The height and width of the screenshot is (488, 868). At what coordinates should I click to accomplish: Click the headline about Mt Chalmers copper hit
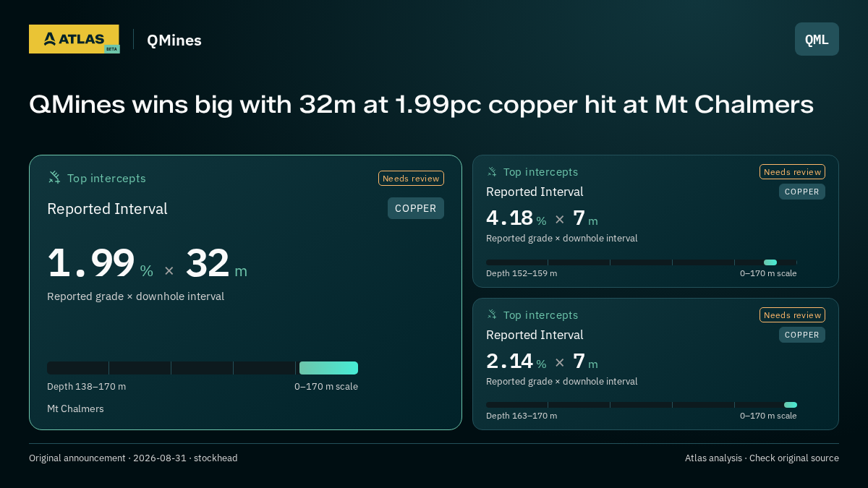[421, 105]
